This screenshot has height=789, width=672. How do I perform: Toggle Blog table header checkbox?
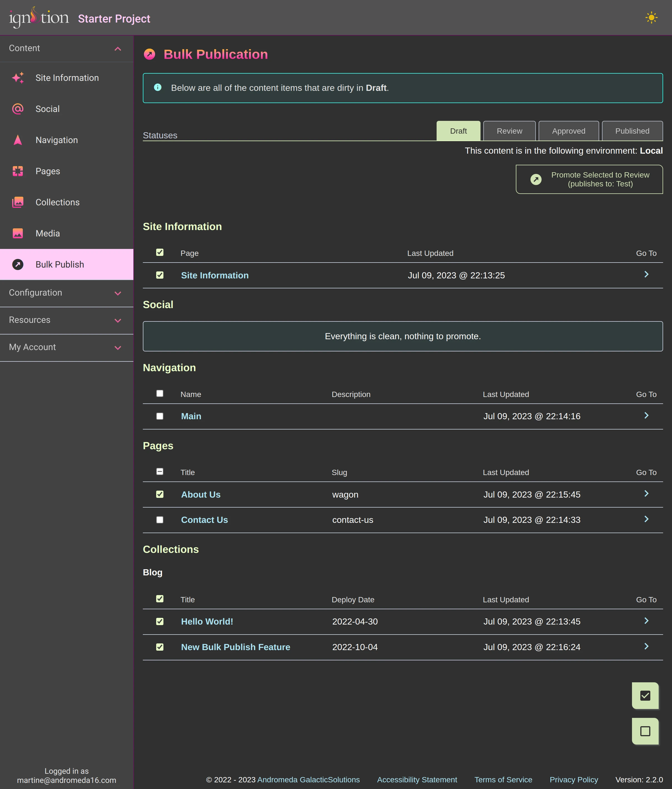click(160, 599)
